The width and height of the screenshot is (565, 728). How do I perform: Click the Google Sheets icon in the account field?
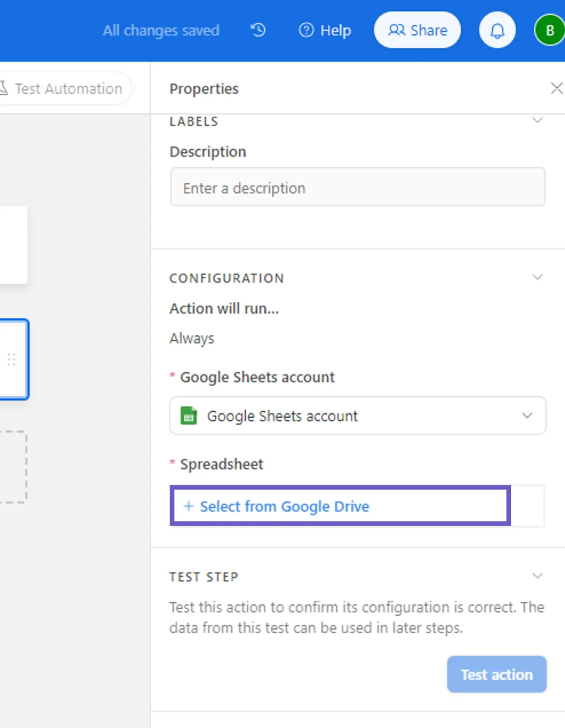[189, 415]
